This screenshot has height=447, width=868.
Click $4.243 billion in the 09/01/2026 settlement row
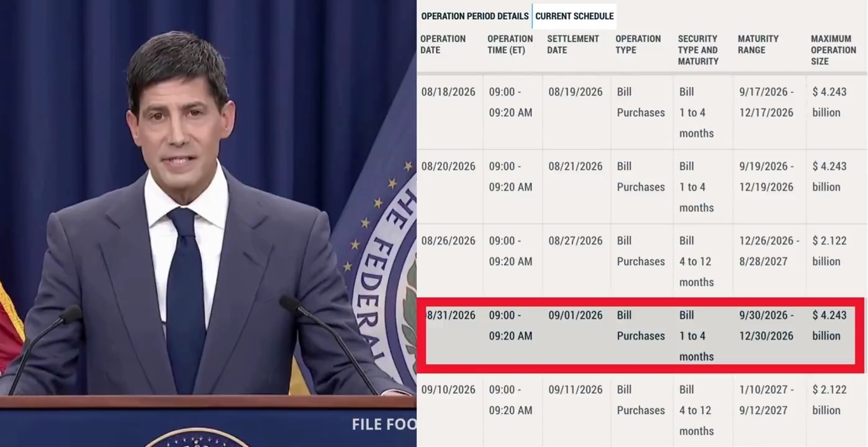click(x=830, y=326)
